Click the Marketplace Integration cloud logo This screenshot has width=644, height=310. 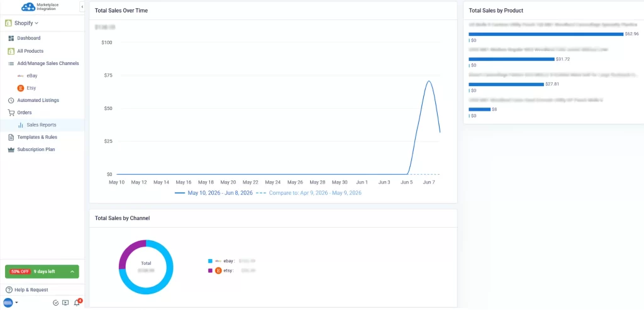(28, 6)
